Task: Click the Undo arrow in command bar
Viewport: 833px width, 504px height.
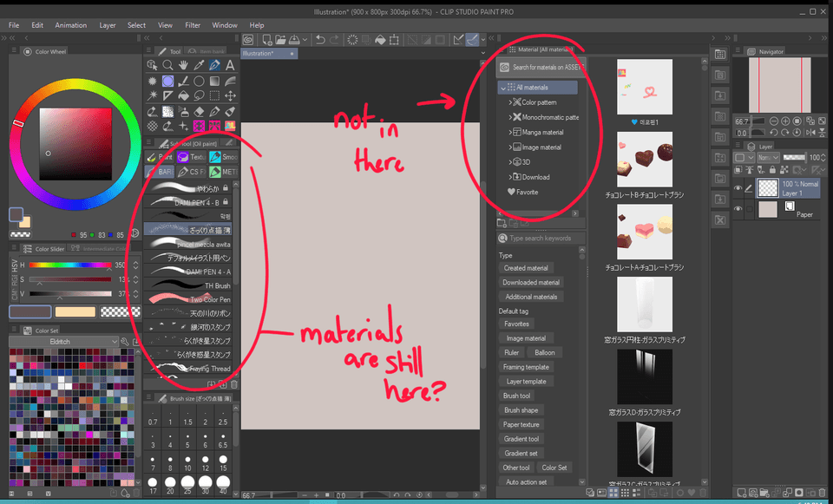Action: (320, 40)
